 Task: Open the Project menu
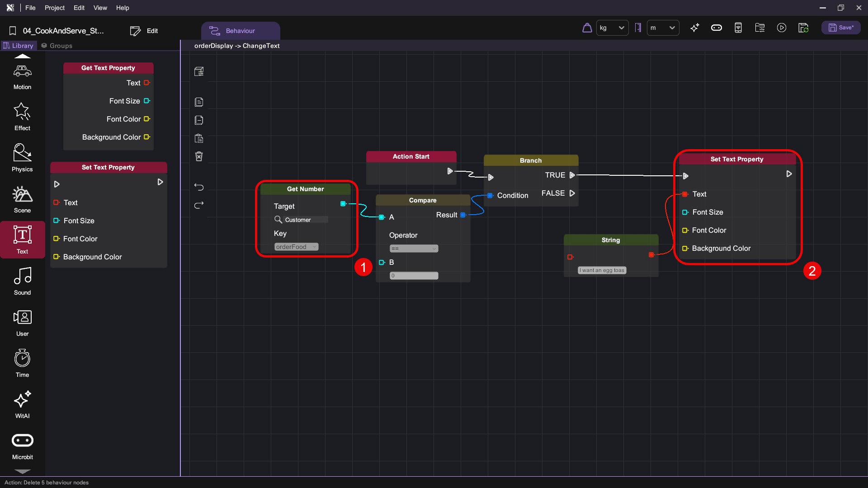pyautogui.click(x=54, y=8)
